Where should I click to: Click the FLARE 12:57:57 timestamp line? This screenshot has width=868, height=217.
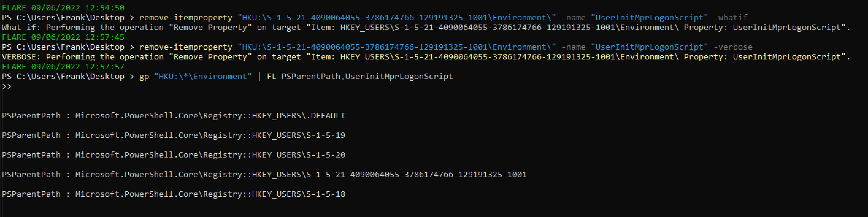point(63,67)
